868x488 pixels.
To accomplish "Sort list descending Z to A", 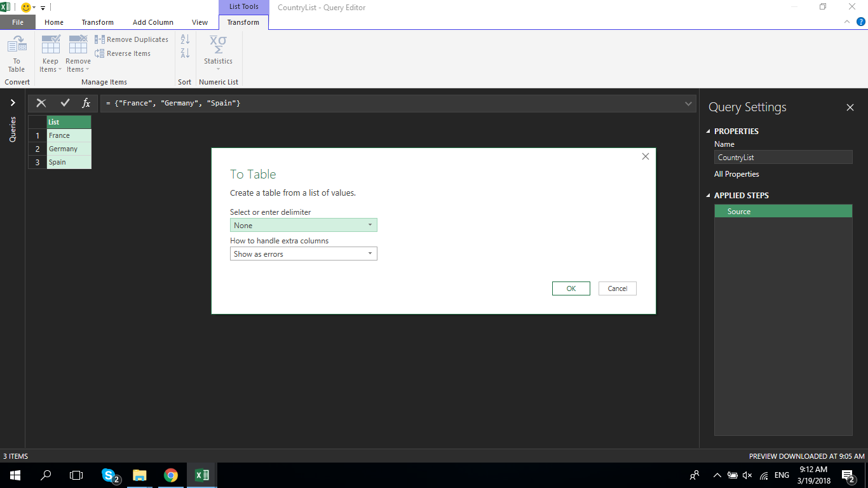I will tap(185, 53).
